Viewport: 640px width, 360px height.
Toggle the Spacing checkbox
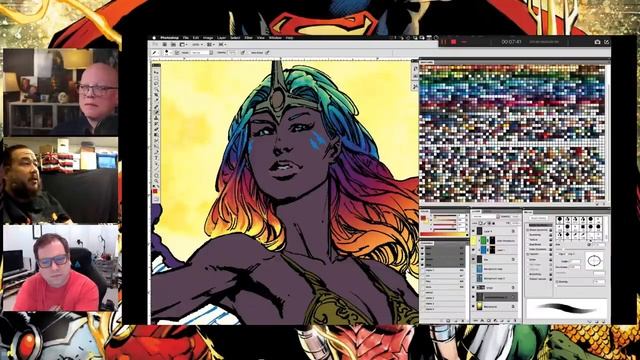click(x=558, y=282)
